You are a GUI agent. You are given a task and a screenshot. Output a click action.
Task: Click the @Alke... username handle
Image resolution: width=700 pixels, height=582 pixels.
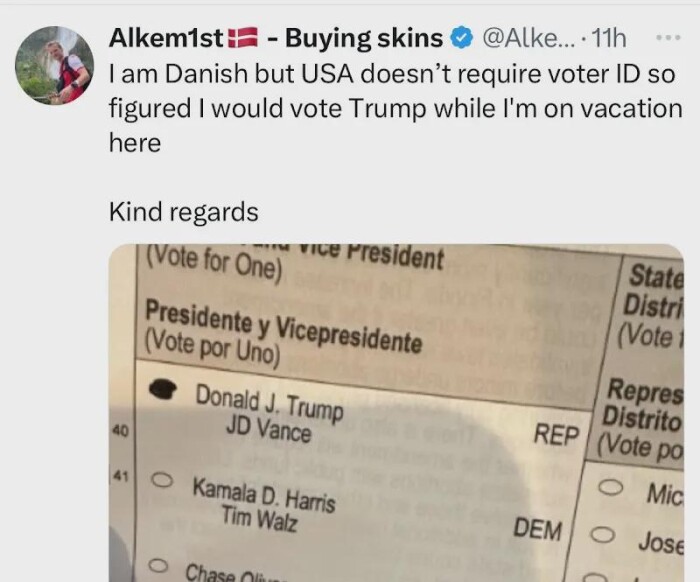tap(529, 39)
